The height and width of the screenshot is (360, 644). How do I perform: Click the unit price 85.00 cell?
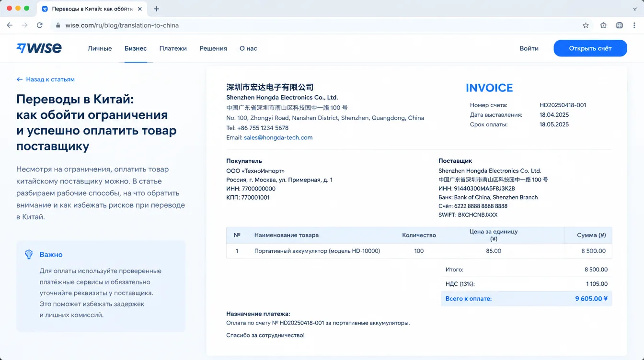pos(494,251)
